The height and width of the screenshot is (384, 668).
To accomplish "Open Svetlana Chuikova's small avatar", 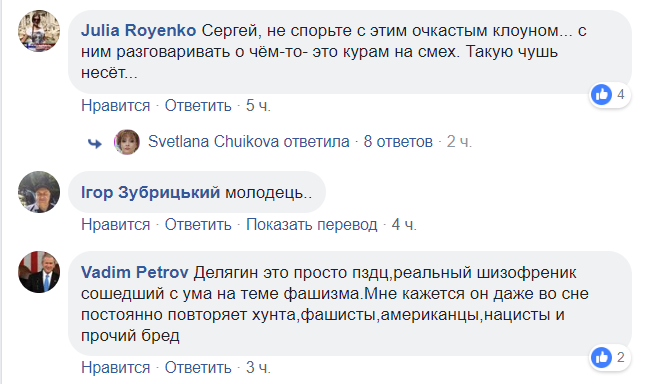I will tap(127, 142).
